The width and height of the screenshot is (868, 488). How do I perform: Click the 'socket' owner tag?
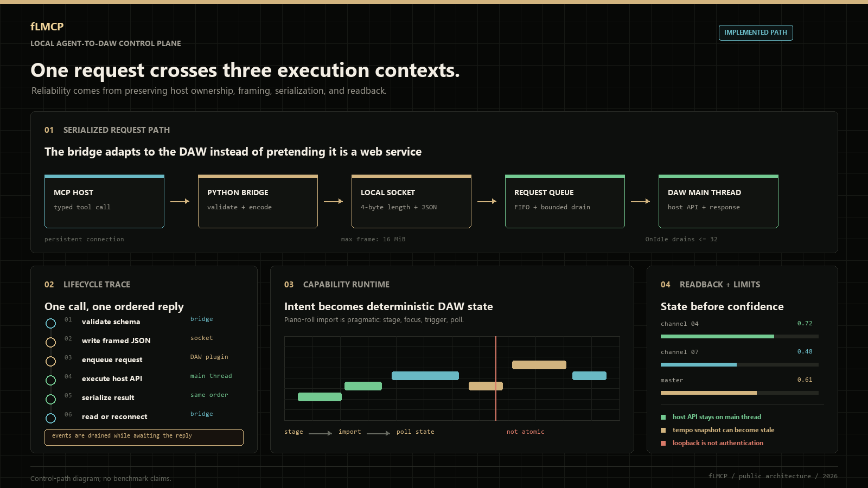point(202,338)
